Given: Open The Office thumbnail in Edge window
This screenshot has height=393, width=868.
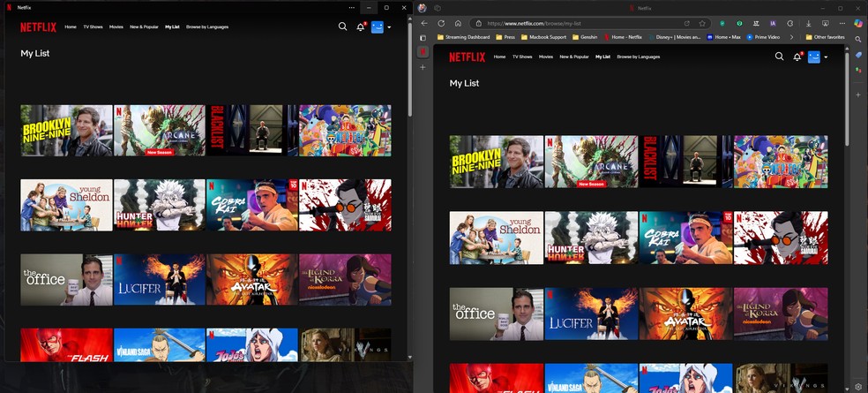Looking at the screenshot, I should [497, 314].
